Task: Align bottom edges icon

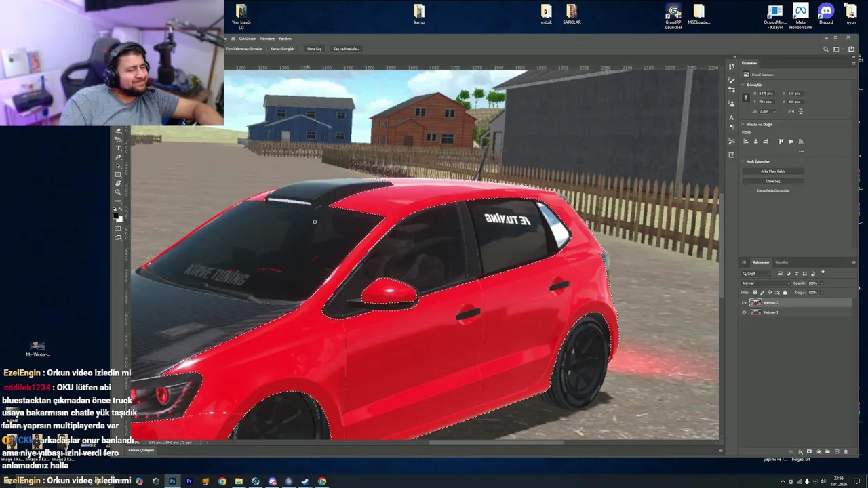Action: (x=801, y=141)
